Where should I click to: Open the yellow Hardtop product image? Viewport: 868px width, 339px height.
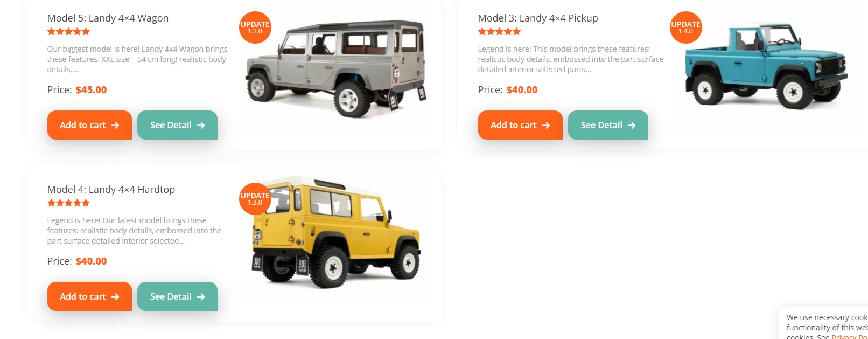337,232
